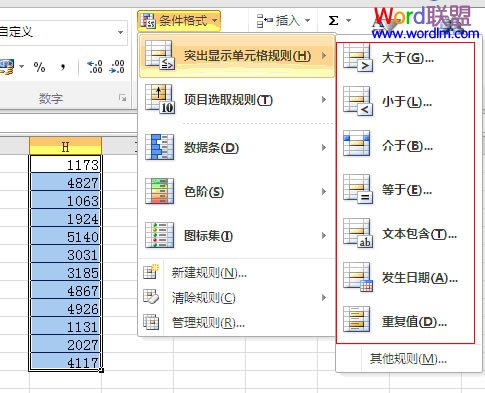Click the date occurring calendar icon
This screenshot has height=393, width=485.
click(x=358, y=277)
